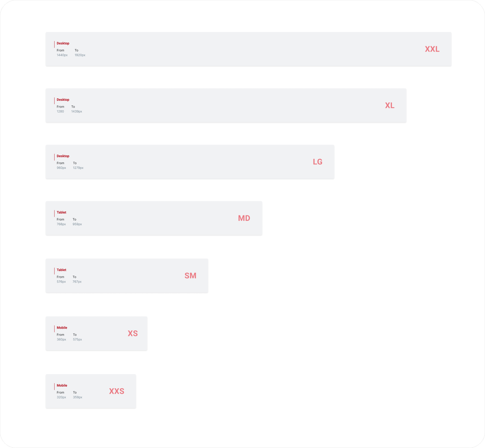Image resolution: width=485 pixels, height=448 pixels.
Task: Click the Tablet heading in MD card
Action: click(61, 212)
